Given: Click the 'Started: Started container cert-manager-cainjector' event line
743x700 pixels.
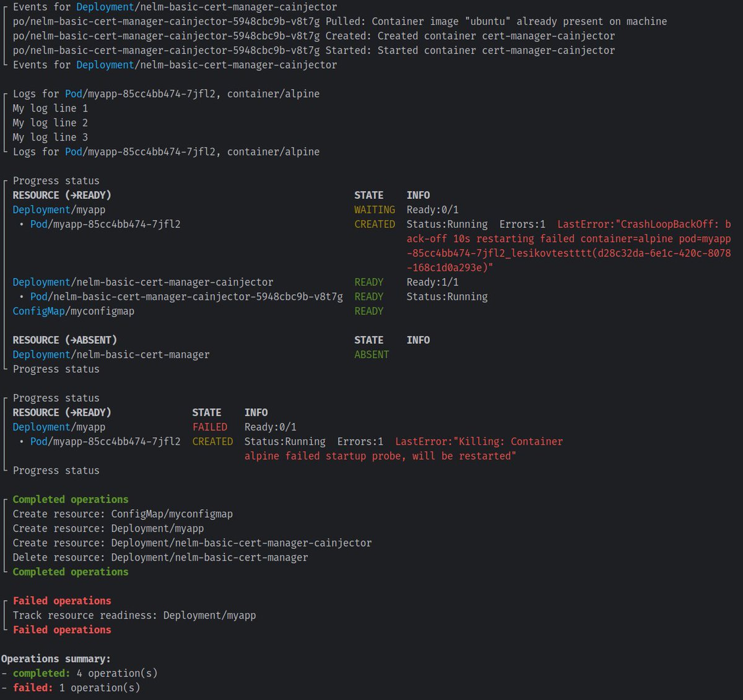Looking at the screenshot, I should (314, 50).
